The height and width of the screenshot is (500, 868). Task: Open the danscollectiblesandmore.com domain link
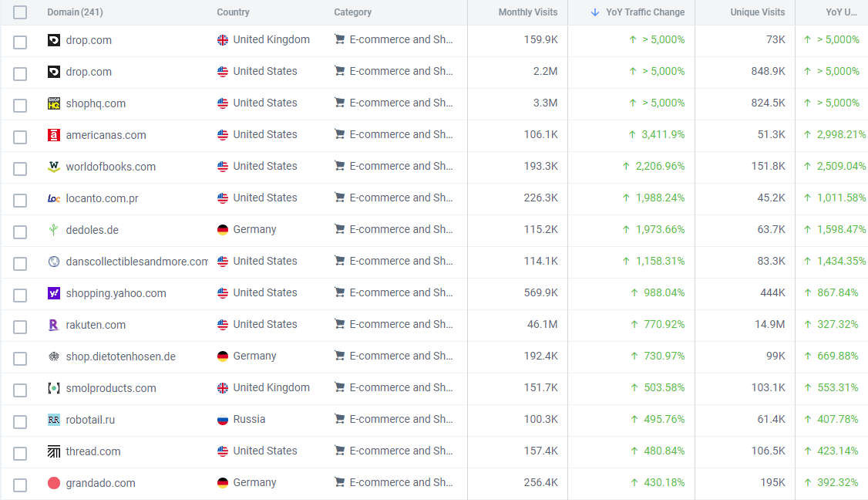tap(137, 262)
